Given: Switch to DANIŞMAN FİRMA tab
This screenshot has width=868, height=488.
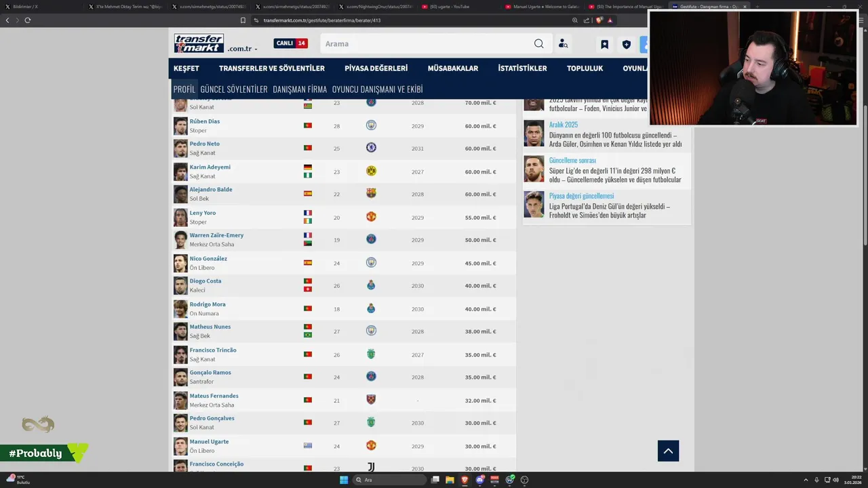Looking at the screenshot, I should tap(300, 89).
